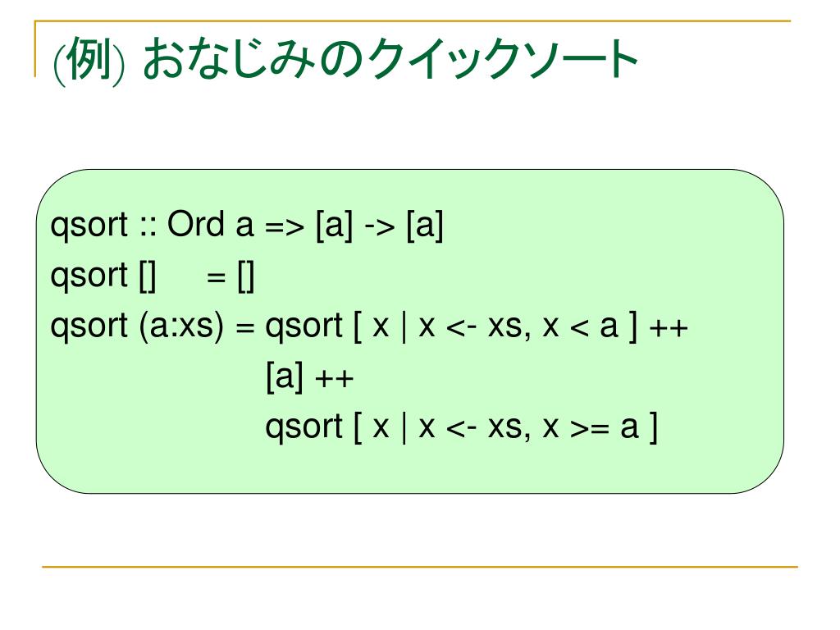840x630 pixels.
Task: Click the word Ord in the type signature
Action: [195, 223]
